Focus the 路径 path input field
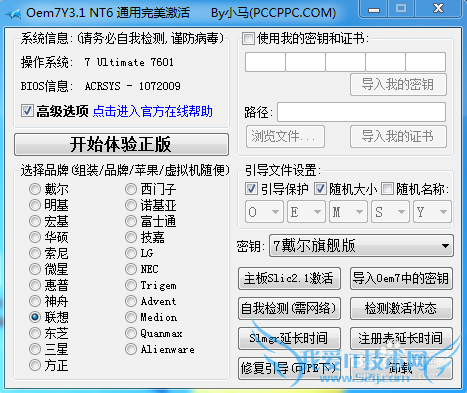The image size is (467, 393). tap(361, 112)
